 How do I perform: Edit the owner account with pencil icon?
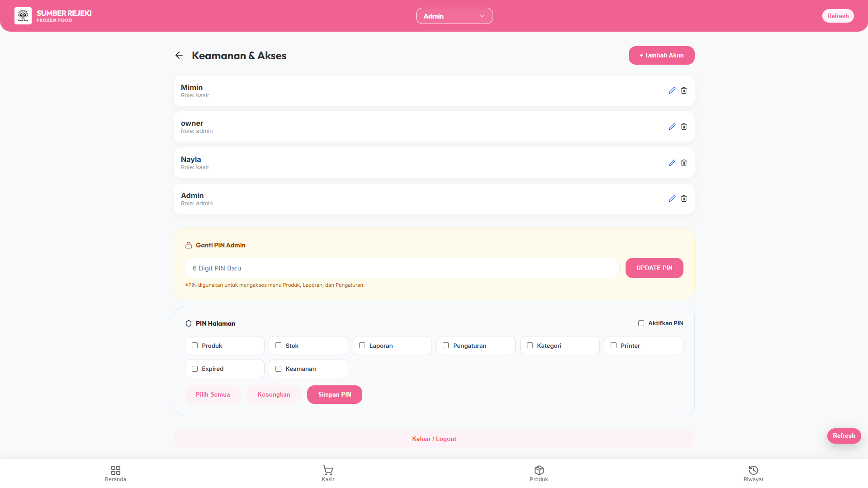(672, 127)
